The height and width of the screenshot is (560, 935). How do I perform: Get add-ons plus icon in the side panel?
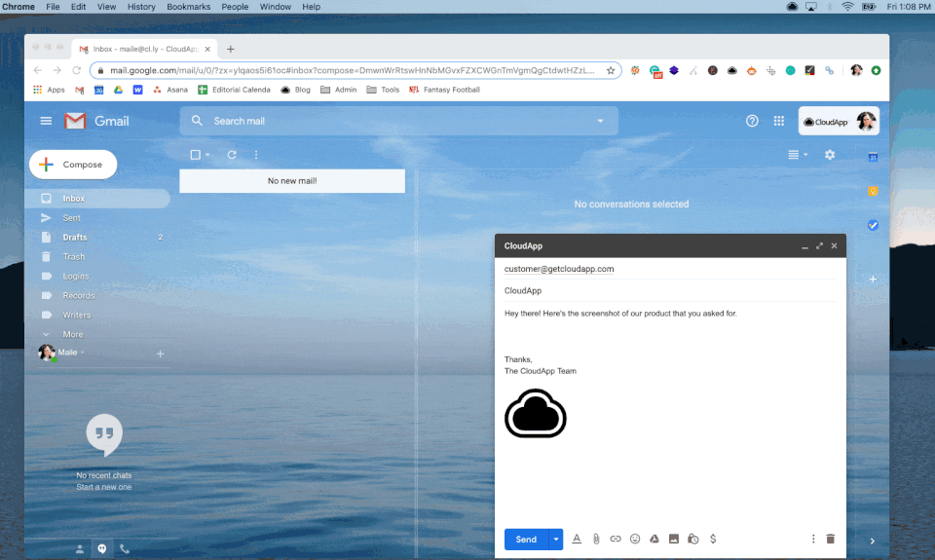tap(873, 280)
